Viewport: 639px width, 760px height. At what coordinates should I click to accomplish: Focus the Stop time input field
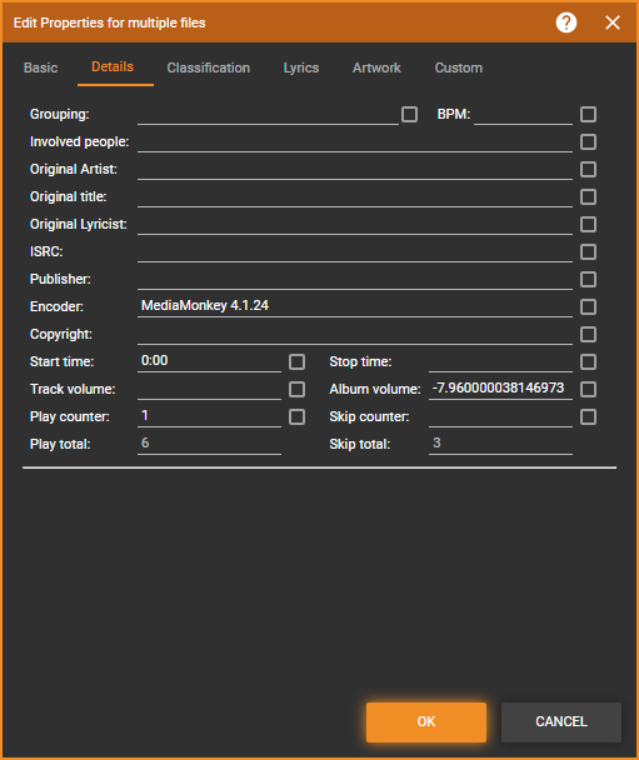(500, 361)
